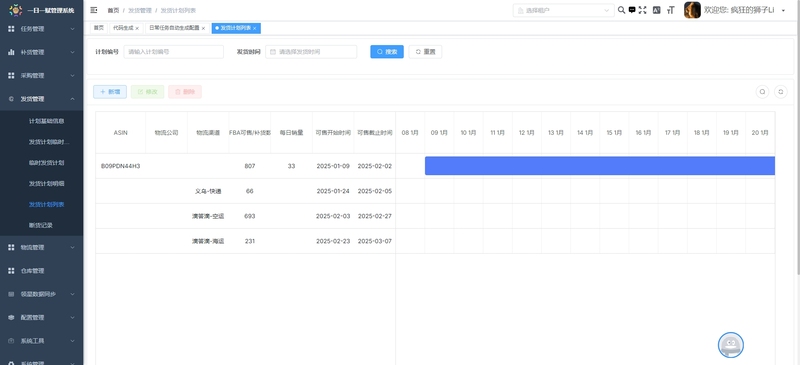Click the icon beside 配置管理

pos(11,318)
